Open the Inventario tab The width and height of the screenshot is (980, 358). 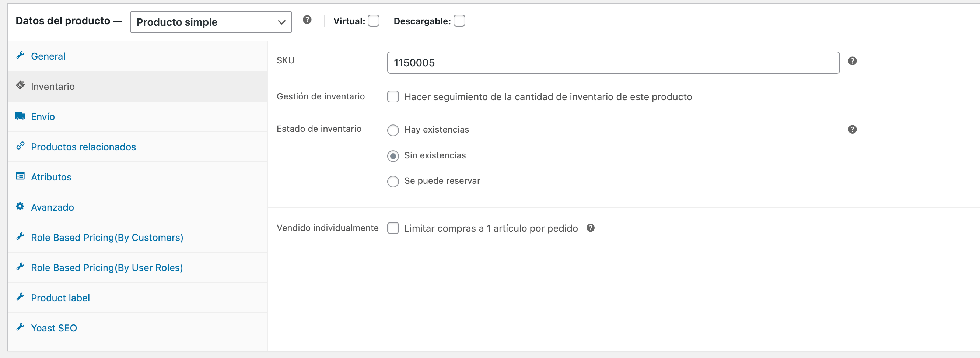[138, 86]
